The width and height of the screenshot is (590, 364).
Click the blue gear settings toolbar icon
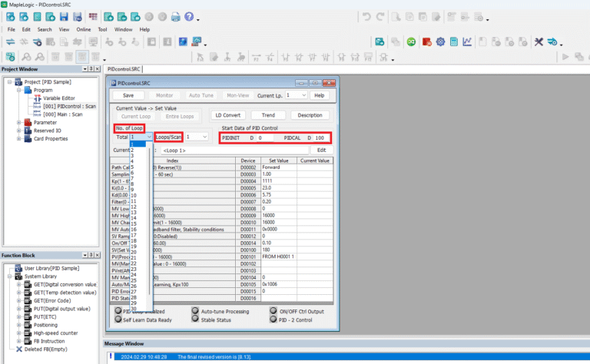pyautogui.click(x=441, y=41)
